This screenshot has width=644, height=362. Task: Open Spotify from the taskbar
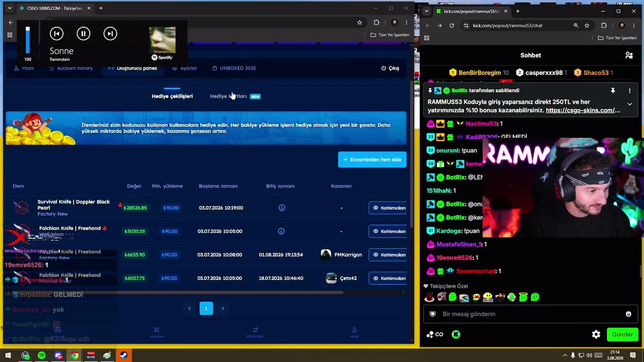click(x=42, y=355)
